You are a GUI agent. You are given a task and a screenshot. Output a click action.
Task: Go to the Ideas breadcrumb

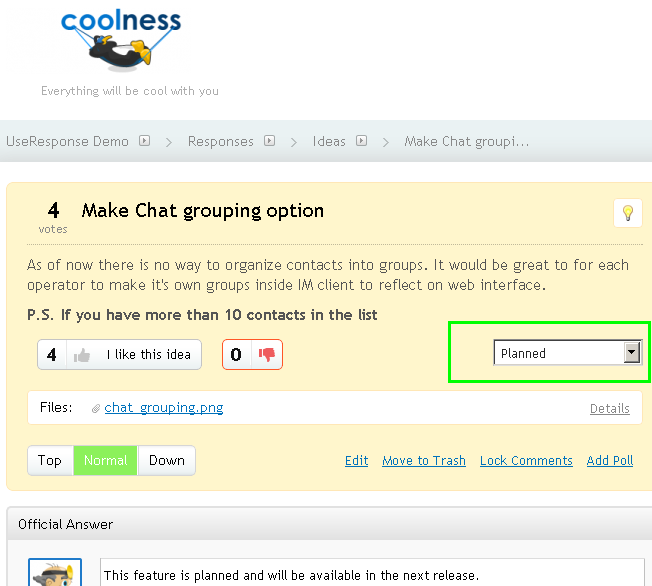(329, 141)
